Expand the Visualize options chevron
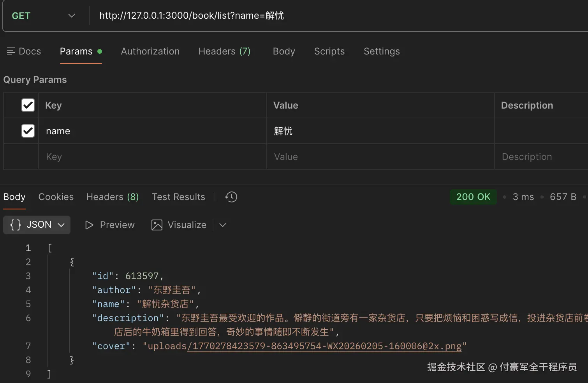The width and height of the screenshot is (588, 383). [x=223, y=225]
